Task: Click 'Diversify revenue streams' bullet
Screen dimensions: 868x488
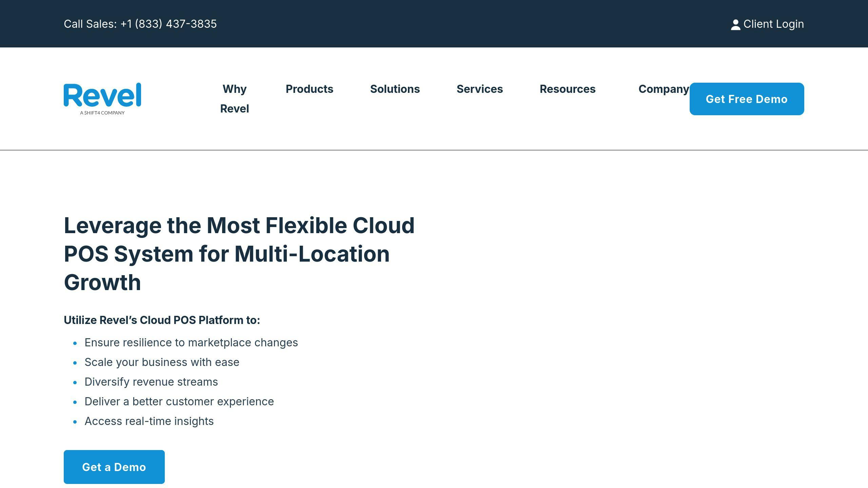Action: click(x=151, y=382)
